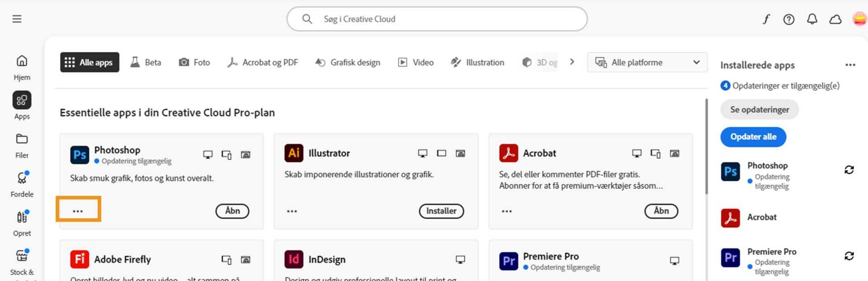This screenshot has height=281, width=868.
Task: Switch to the Beta tab
Action: [146, 62]
